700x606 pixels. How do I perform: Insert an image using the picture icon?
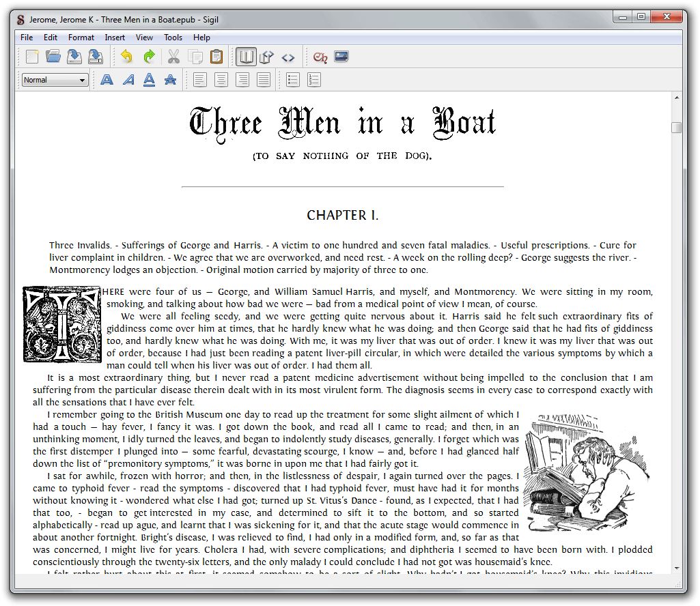(x=341, y=57)
